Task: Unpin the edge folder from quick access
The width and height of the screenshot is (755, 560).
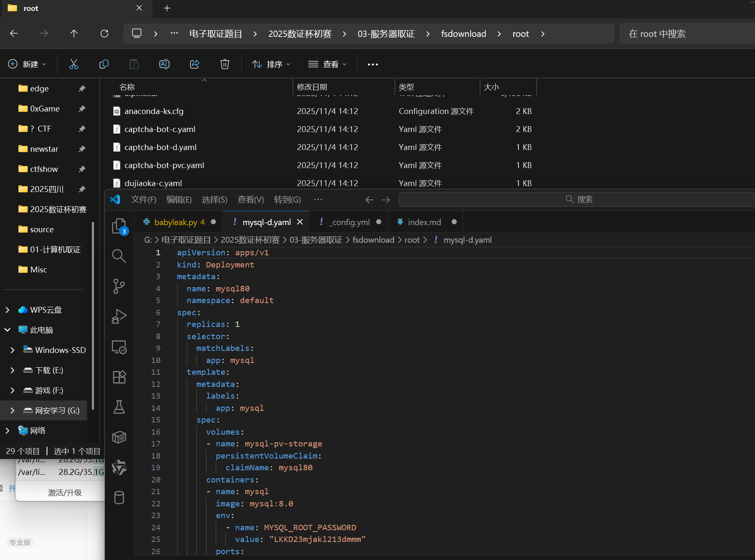Action: (x=82, y=88)
